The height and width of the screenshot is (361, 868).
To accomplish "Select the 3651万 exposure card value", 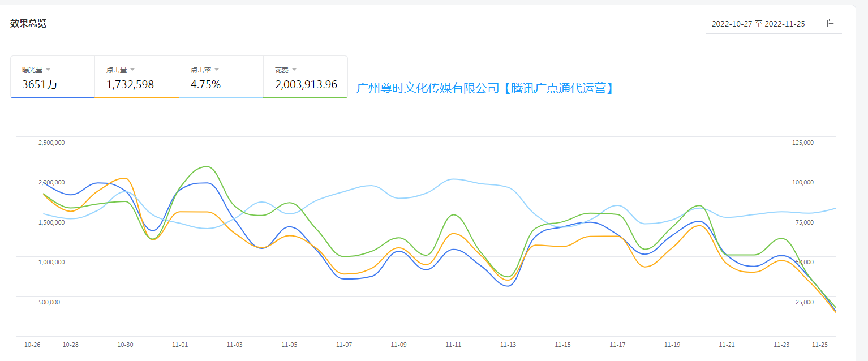I will 40,85.
